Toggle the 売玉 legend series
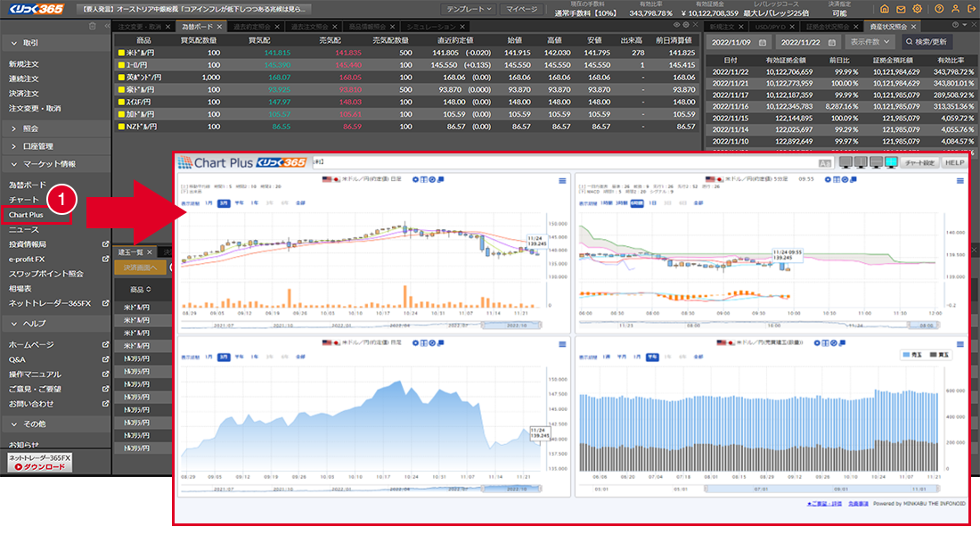Image resolution: width=980 pixels, height=535 pixels. [912, 355]
